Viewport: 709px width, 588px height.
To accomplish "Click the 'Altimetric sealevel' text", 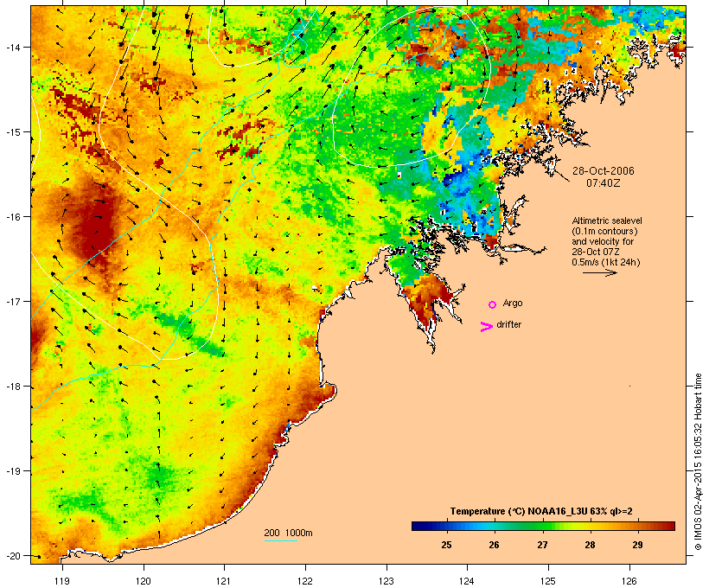I will tap(607, 220).
